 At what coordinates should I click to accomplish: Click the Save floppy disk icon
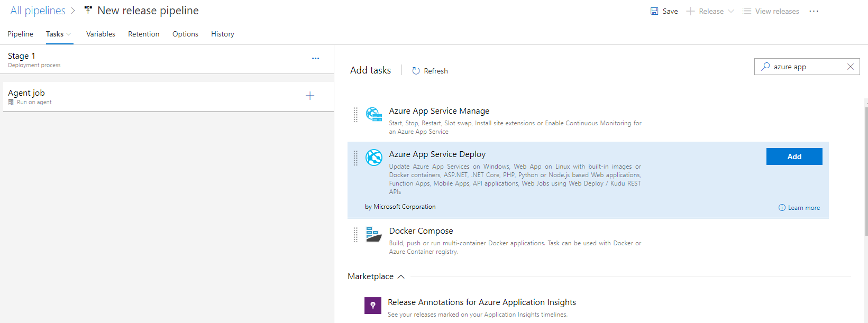point(654,11)
